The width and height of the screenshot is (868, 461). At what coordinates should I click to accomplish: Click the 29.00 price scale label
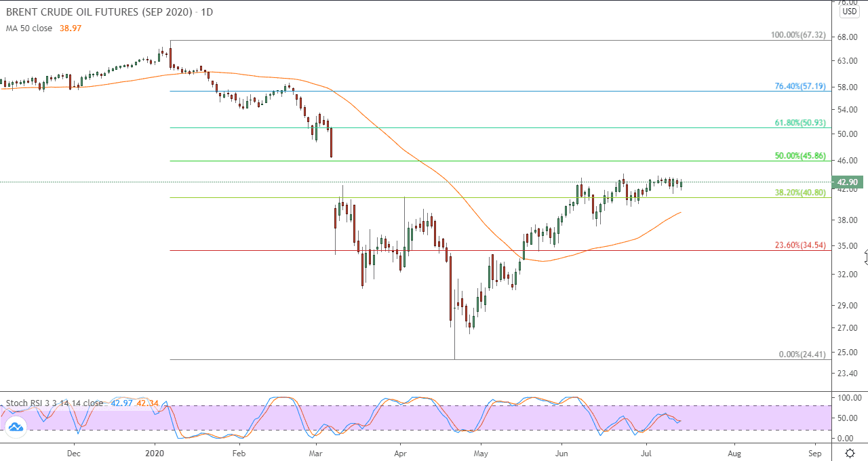(848, 306)
